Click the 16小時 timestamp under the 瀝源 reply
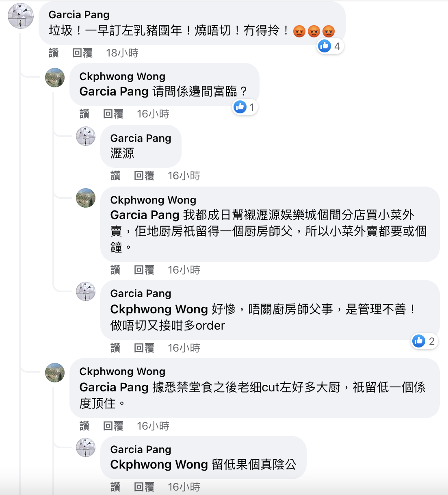 pyautogui.click(x=184, y=176)
